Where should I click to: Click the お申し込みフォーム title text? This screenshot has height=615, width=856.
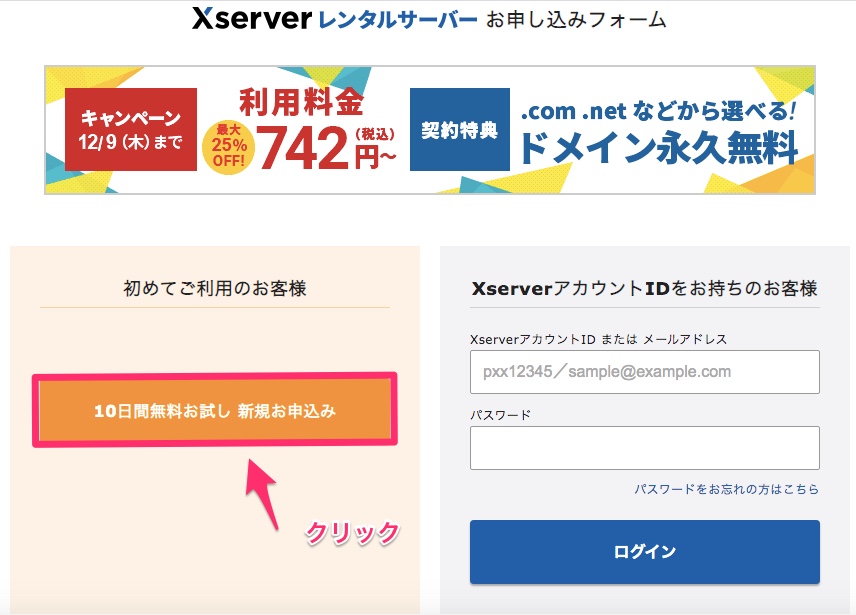[576, 20]
